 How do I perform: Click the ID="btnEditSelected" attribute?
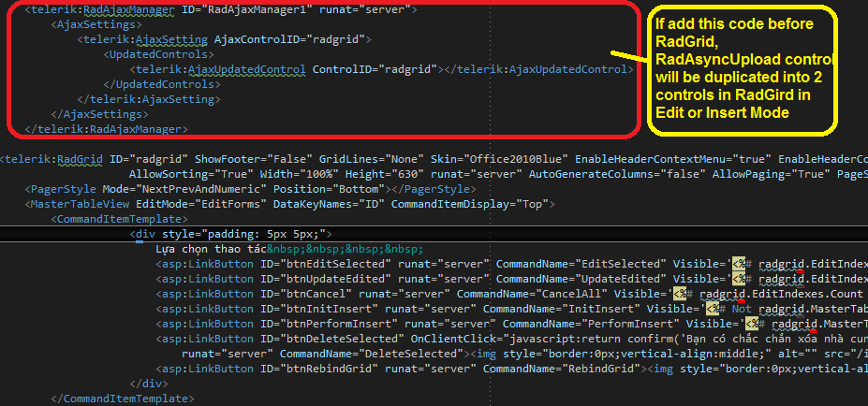(326, 264)
